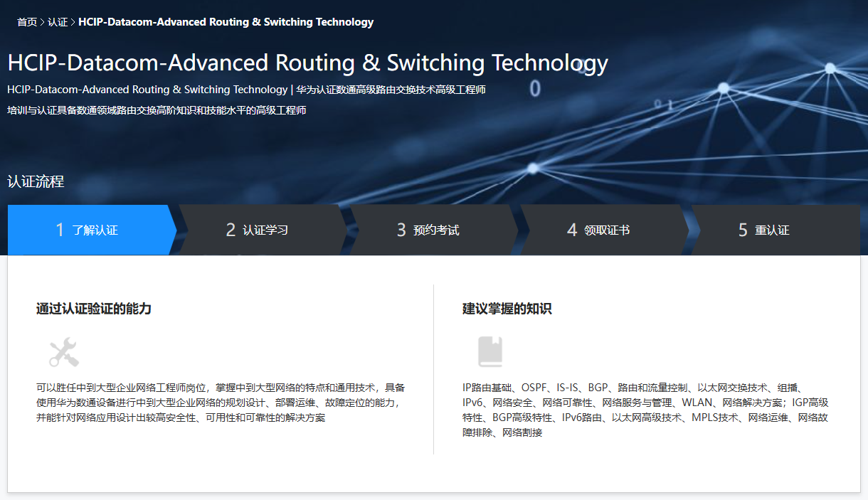
Task: Open the 首页 breadcrumb link
Action: (x=27, y=22)
